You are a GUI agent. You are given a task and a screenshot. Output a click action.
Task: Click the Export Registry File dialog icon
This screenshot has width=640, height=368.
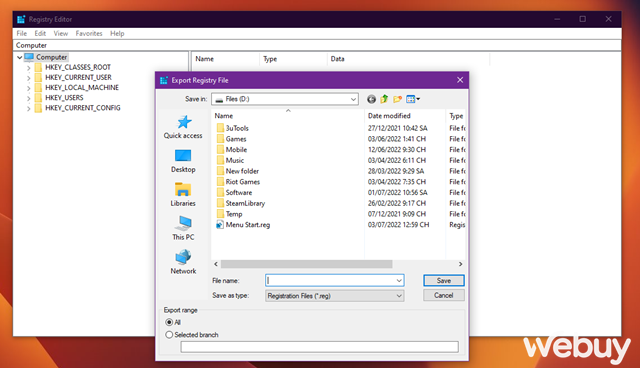click(x=164, y=80)
